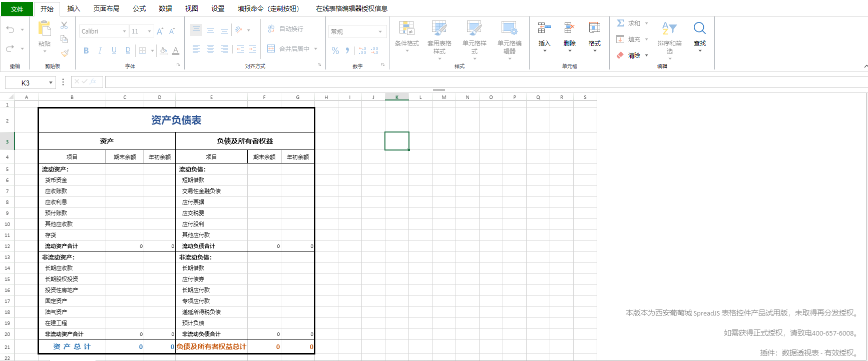This screenshot has width=868, height=361.
Task: Open 在线表格编辑器授权信息 tab
Action: click(x=351, y=8)
